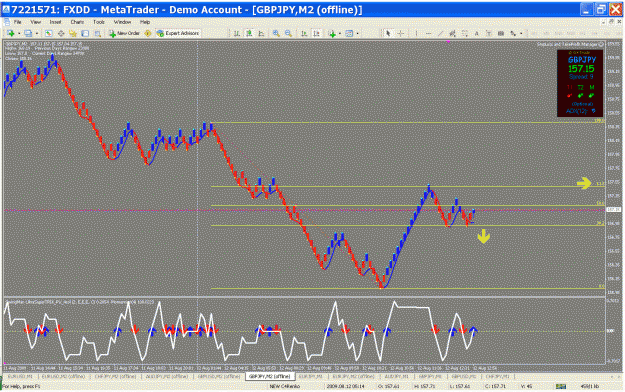Expand the Profiles dropdown arrow
This screenshot has width=625, height=392.
click(x=37, y=33)
